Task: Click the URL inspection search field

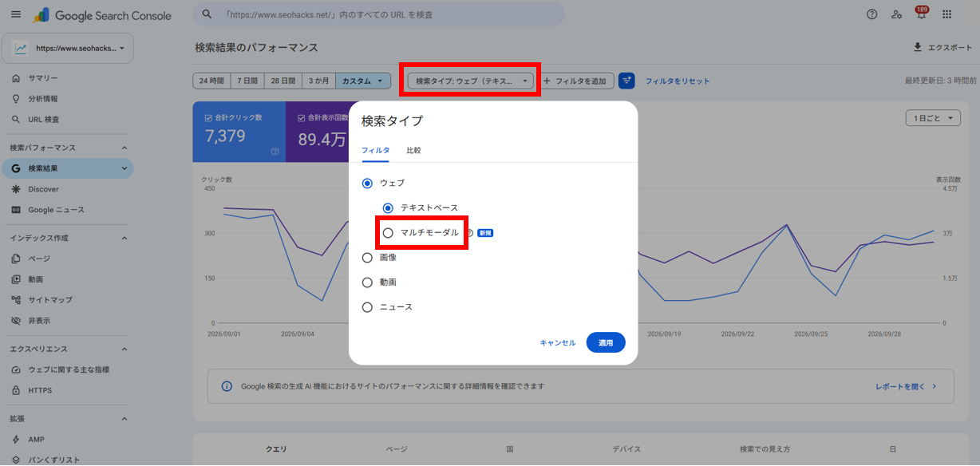Action: coord(379,14)
